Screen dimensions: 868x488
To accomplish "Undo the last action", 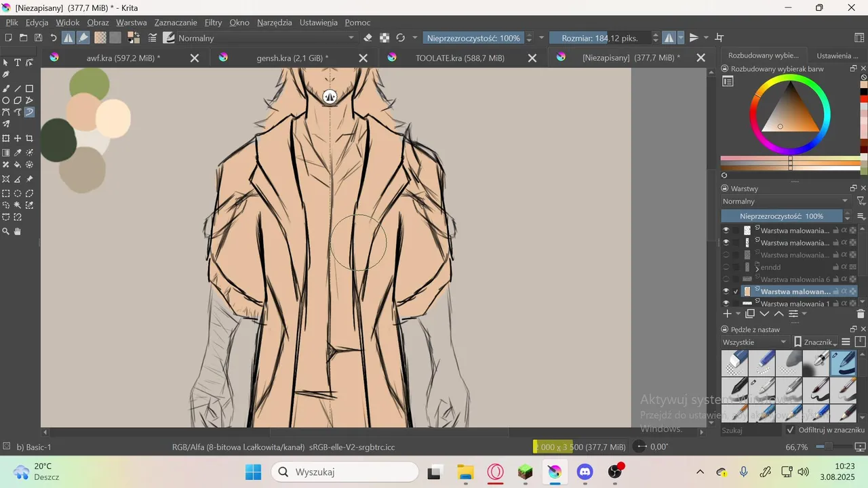I will (x=54, y=38).
